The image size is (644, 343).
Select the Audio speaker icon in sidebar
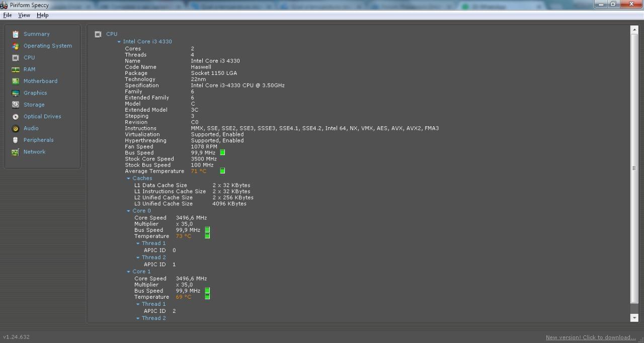pyautogui.click(x=16, y=128)
